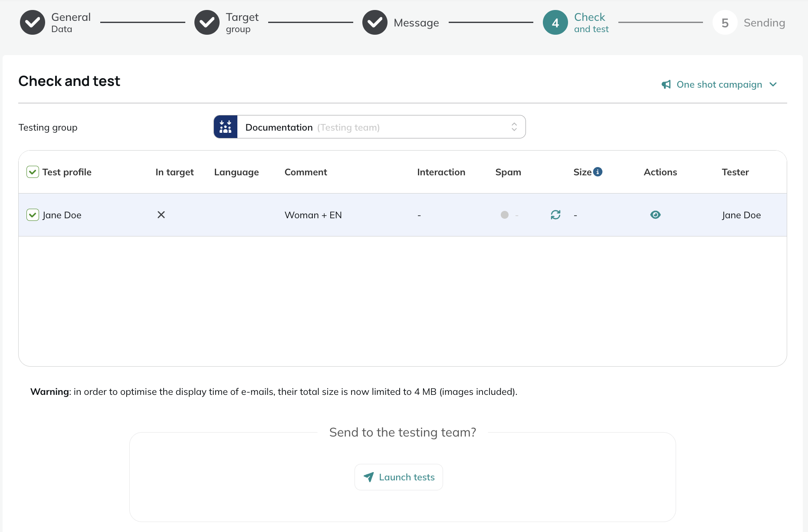
Task: Go to the General Data step
Action: (56, 23)
